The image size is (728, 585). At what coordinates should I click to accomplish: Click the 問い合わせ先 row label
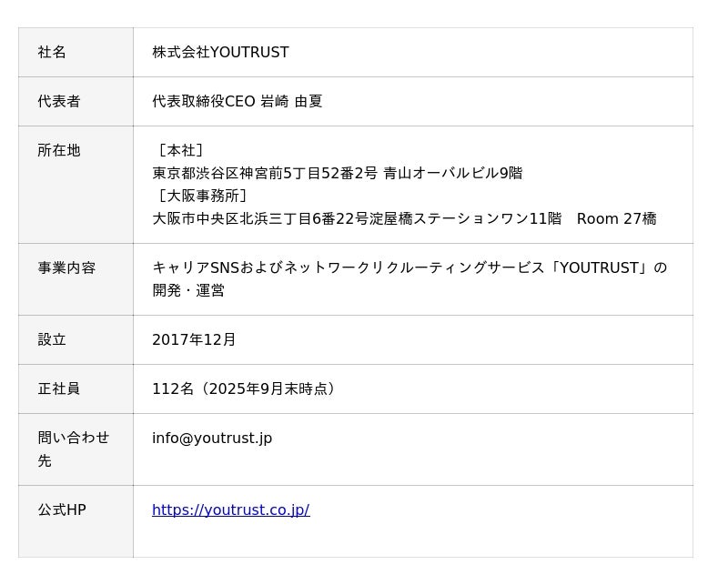73,449
